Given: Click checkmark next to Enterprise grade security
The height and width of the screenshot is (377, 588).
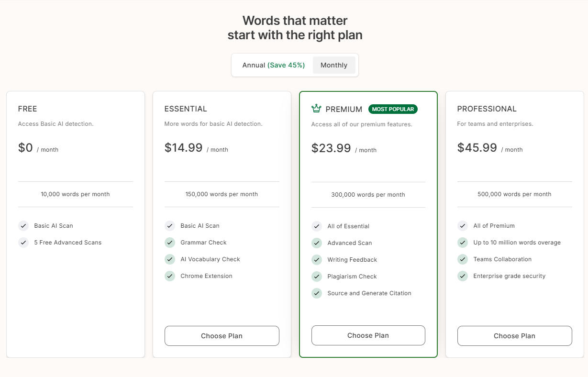Looking at the screenshot, I should tap(463, 276).
